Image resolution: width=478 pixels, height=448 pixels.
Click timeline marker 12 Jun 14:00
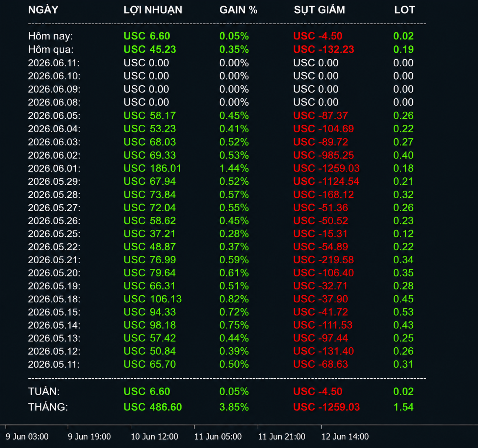point(345,437)
